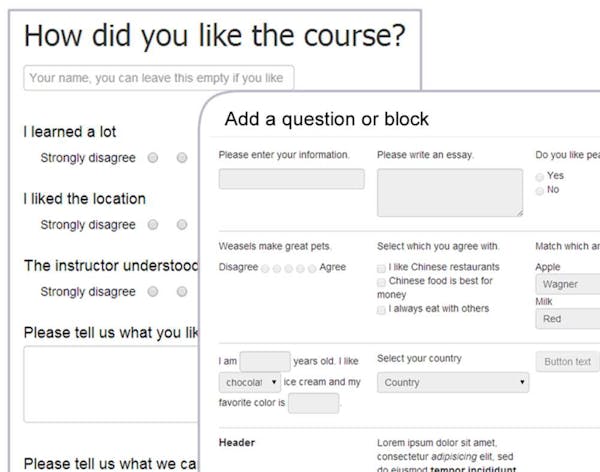Open the 'Wagner' match dropdown
600x472 pixels.
tap(567, 285)
